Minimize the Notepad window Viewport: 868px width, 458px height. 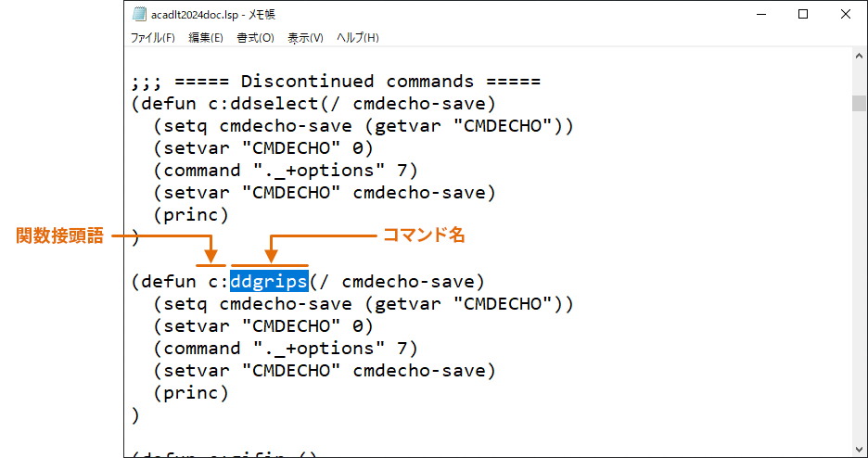(x=760, y=15)
